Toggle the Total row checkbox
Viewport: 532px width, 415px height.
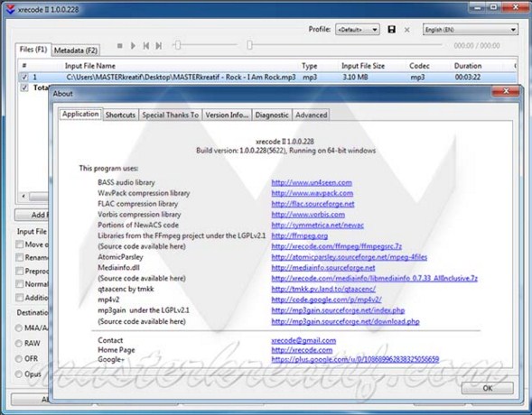tap(24, 88)
